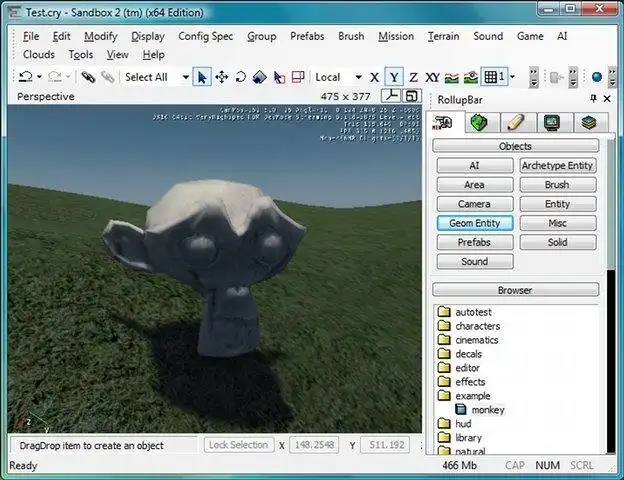Image resolution: width=624 pixels, height=480 pixels.
Task: Pin the RollupBar panel
Action: 593,98
